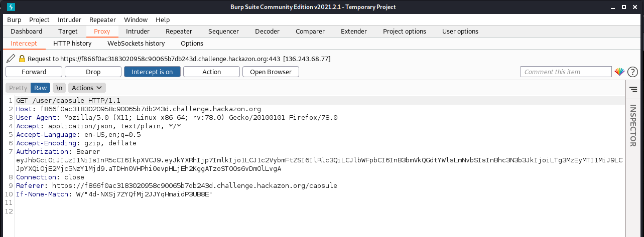Expand the INSPECTOR side panel
Image resolution: width=644 pixels, height=237 pixels.
click(633, 125)
